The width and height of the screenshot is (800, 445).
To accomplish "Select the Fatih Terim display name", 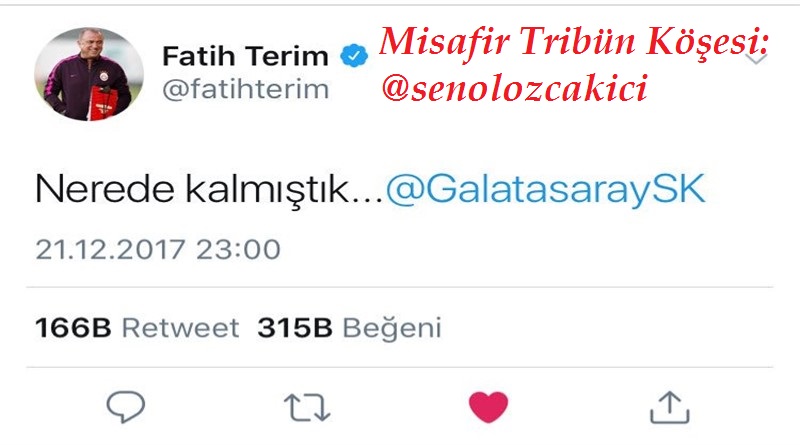I will pyautogui.click(x=245, y=56).
